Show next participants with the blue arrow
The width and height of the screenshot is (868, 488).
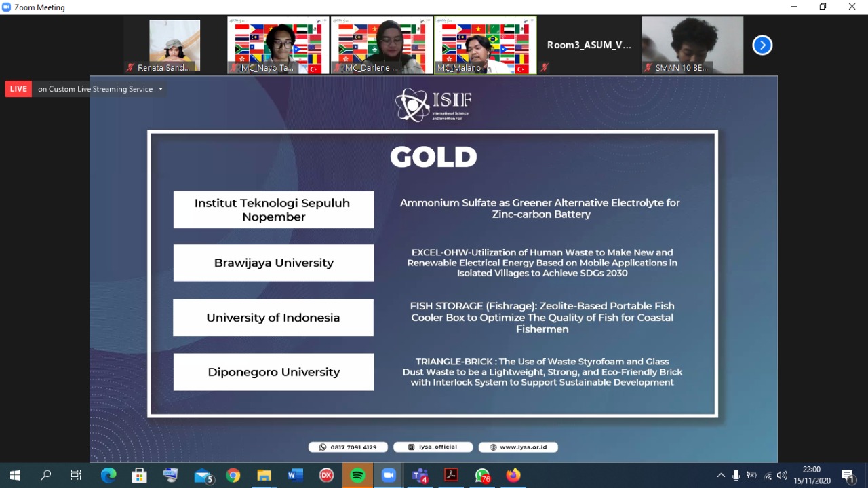pyautogui.click(x=762, y=45)
